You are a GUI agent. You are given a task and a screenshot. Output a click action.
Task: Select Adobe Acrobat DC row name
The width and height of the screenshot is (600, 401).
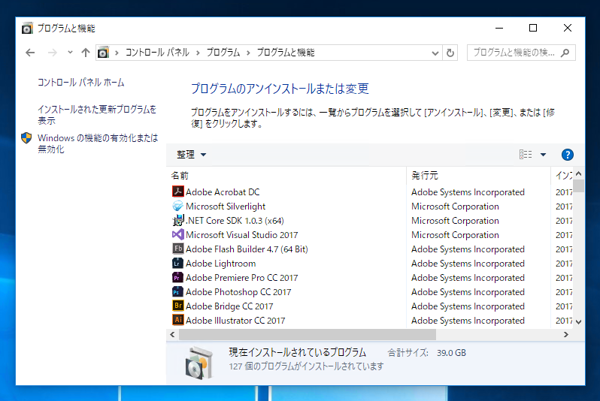click(222, 192)
